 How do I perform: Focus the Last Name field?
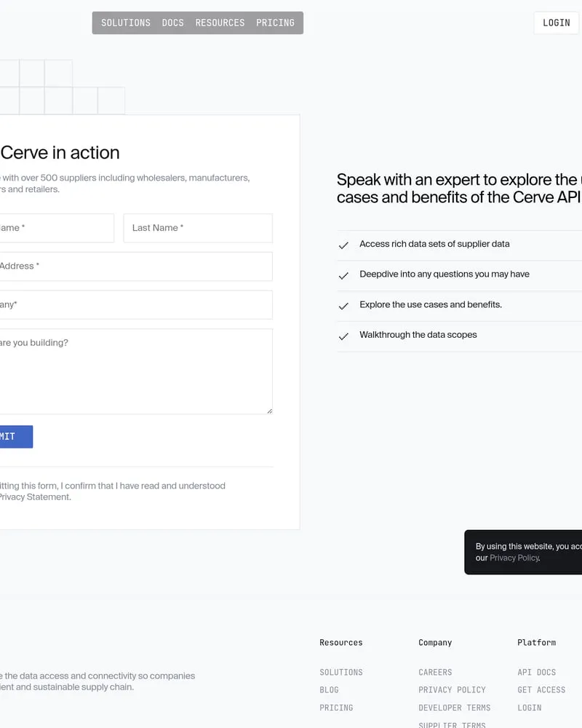(198, 228)
